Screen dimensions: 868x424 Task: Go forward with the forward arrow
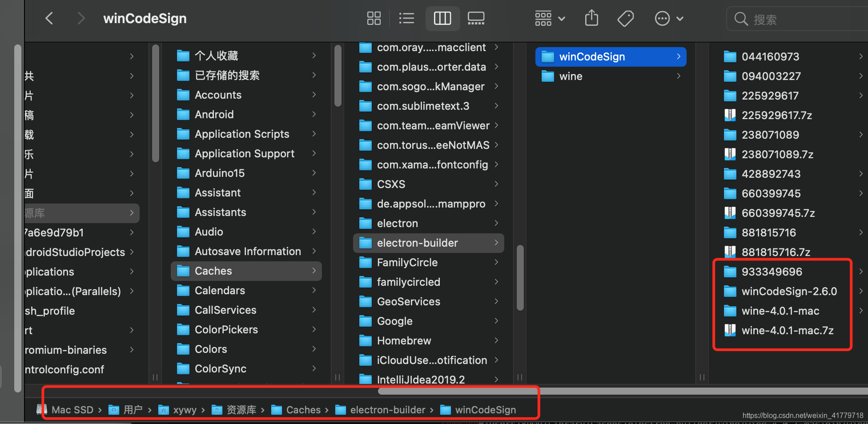point(80,18)
